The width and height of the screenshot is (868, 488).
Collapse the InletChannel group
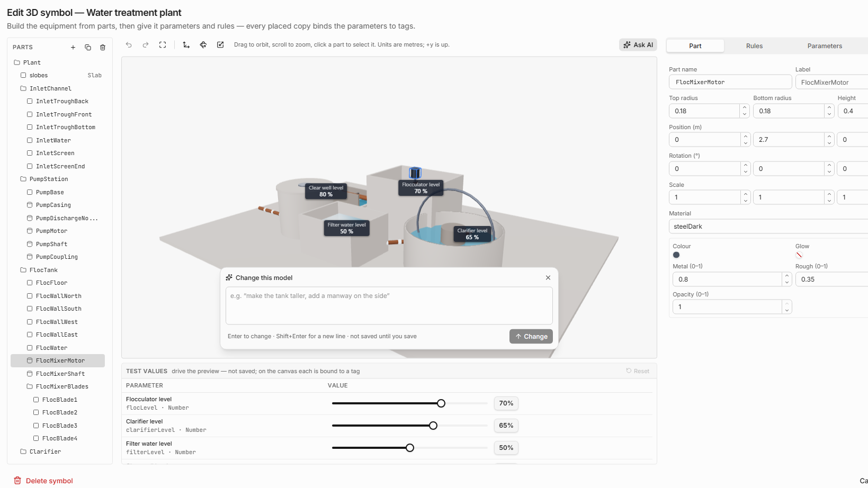coord(23,89)
